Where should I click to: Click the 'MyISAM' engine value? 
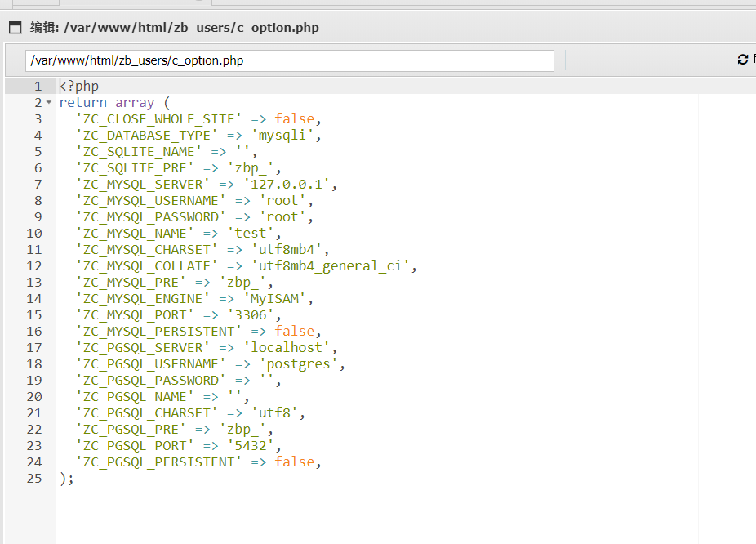click(274, 299)
